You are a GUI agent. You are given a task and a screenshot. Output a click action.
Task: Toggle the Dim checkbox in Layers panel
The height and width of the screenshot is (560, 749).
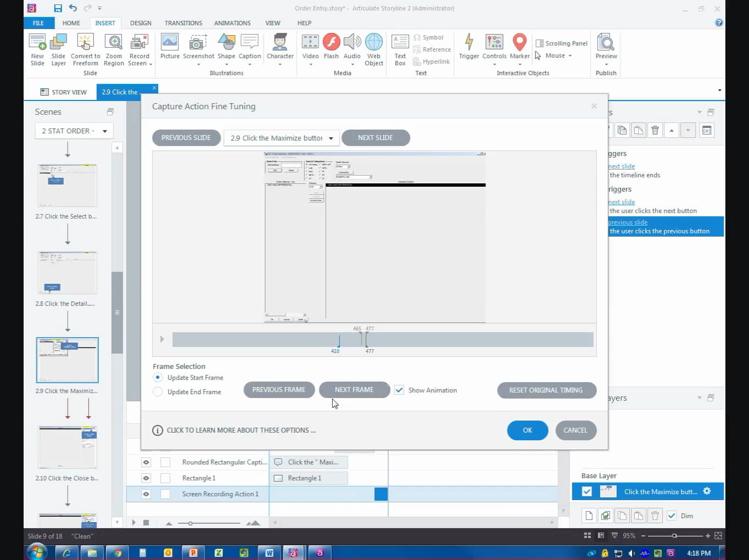click(672, 516)
